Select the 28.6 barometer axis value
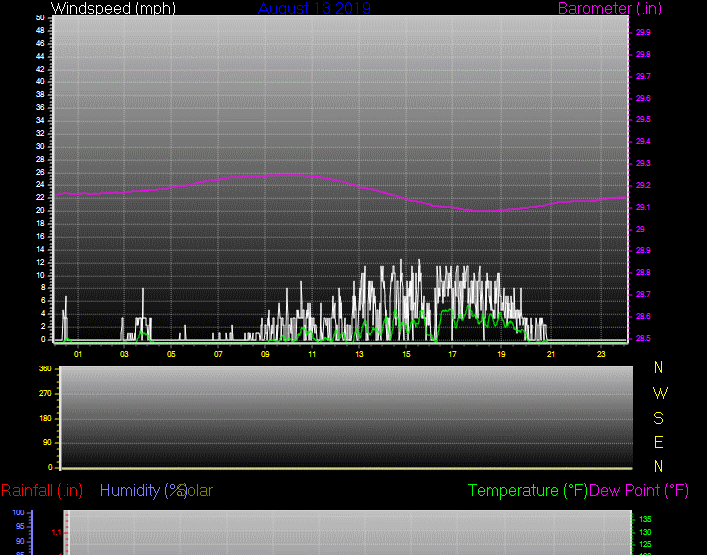 coord(643,316)
